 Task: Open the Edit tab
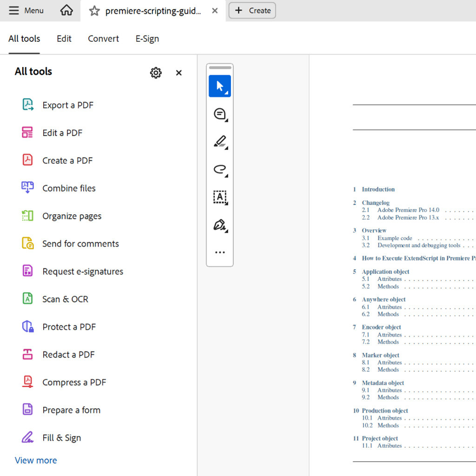click(64, 39)
